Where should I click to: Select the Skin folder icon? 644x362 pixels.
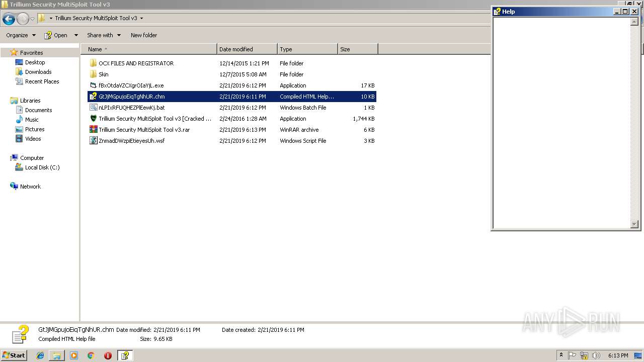93,74
